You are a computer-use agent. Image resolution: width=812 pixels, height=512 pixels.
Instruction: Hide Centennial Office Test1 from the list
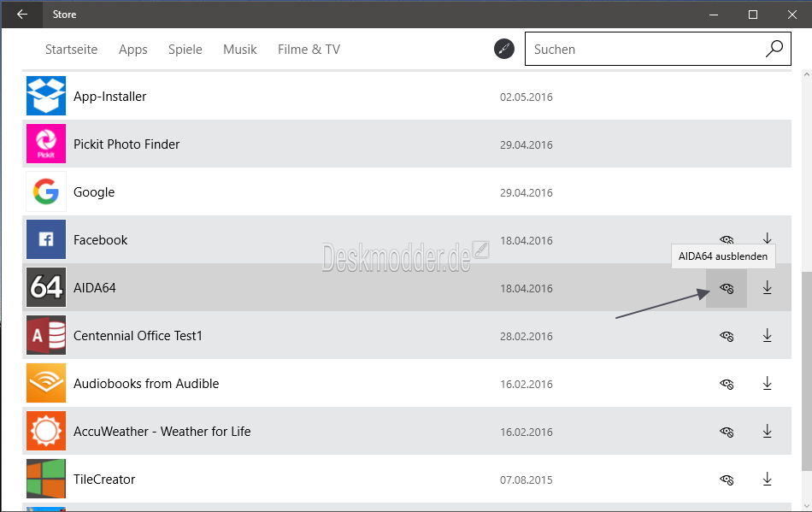(727, 336)
